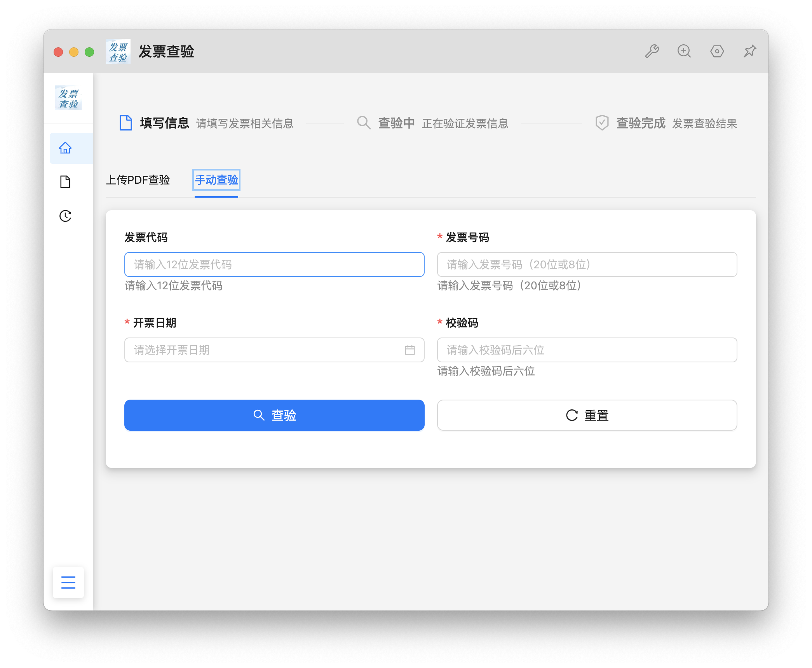Image resolution: width=812 pixels, height=668 pixels.
Task: Click hint text 请输入12位发票代码 below field
Action: [x=174, y=286]
